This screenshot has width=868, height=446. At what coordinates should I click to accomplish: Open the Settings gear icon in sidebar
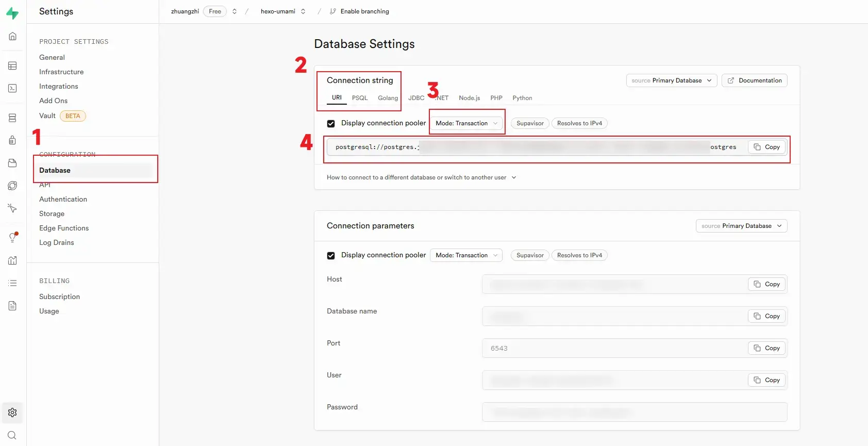pos(12,412)
